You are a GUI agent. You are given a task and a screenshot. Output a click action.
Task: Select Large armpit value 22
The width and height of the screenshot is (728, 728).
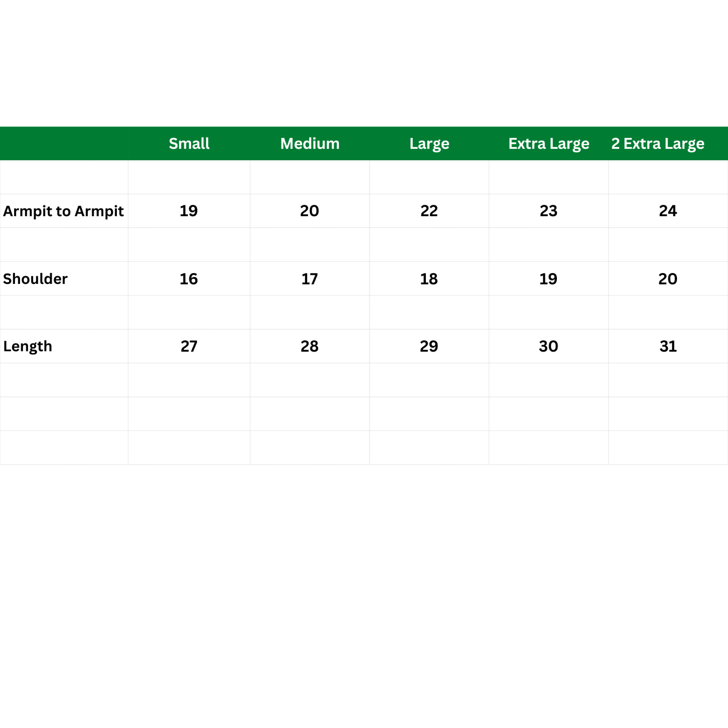click(429, 211)
